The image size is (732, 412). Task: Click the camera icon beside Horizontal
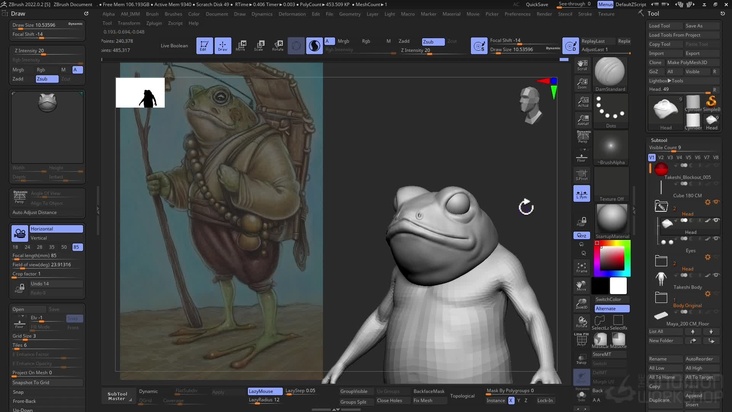20,233
